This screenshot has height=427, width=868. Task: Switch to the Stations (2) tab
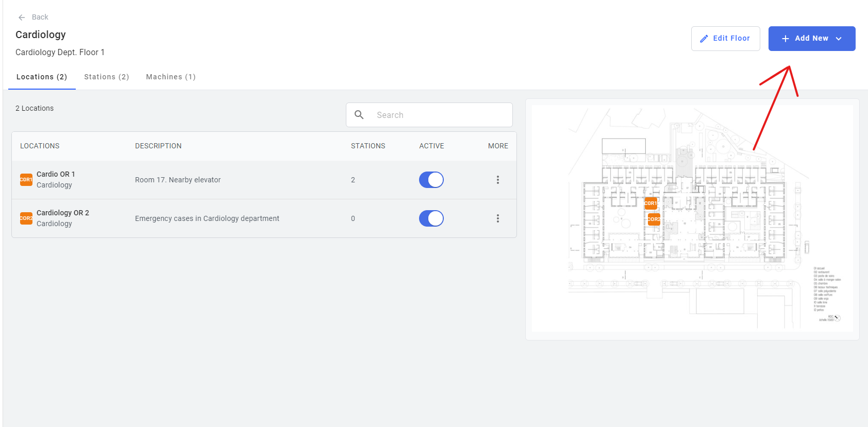[107, 77]
